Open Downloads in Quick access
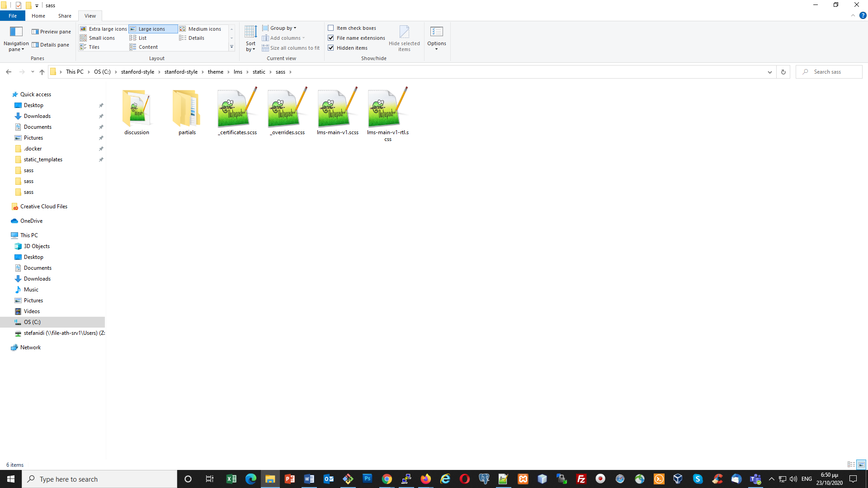The height and width of the screenshot is (488, 868). tap(37, 116)
